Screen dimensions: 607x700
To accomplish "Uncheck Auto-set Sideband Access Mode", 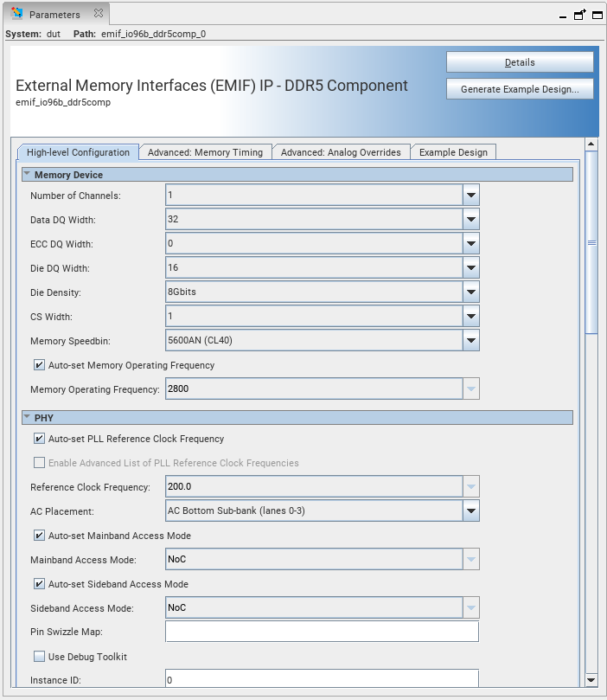I will (x=39, y=583).
